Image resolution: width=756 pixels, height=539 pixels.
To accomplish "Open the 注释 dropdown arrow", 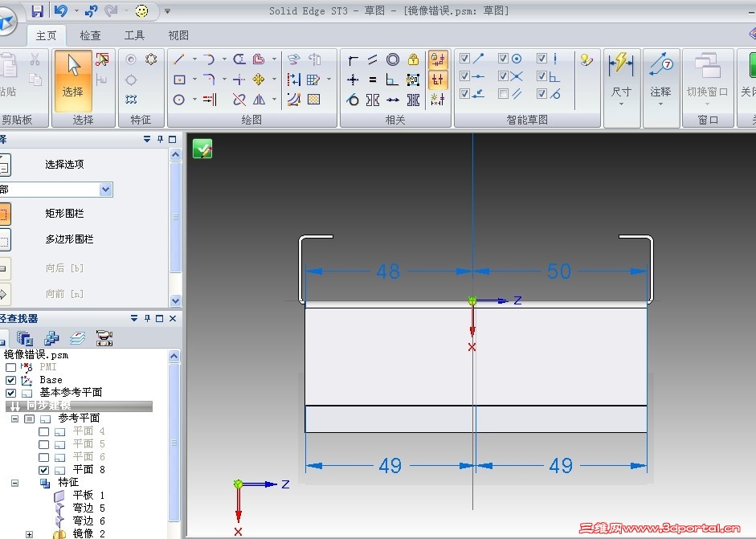I will click(660, 104).
